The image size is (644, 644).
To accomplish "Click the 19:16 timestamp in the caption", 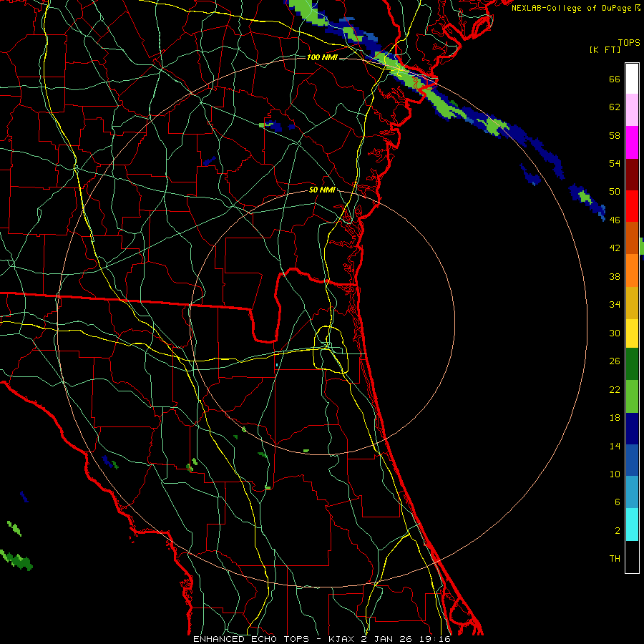I will click(x=435, y=639).
